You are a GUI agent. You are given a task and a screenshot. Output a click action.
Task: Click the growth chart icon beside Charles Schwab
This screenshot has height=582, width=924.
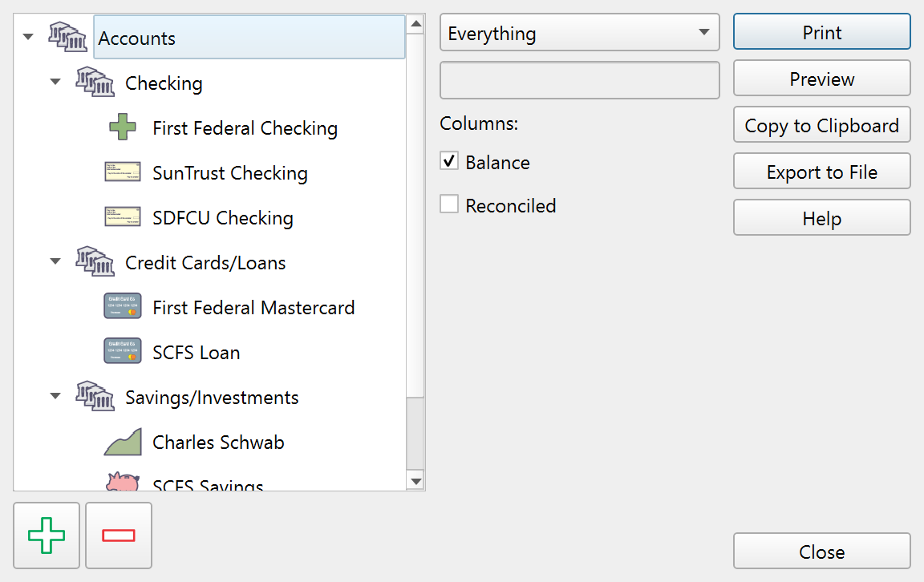tap(123, 442)
